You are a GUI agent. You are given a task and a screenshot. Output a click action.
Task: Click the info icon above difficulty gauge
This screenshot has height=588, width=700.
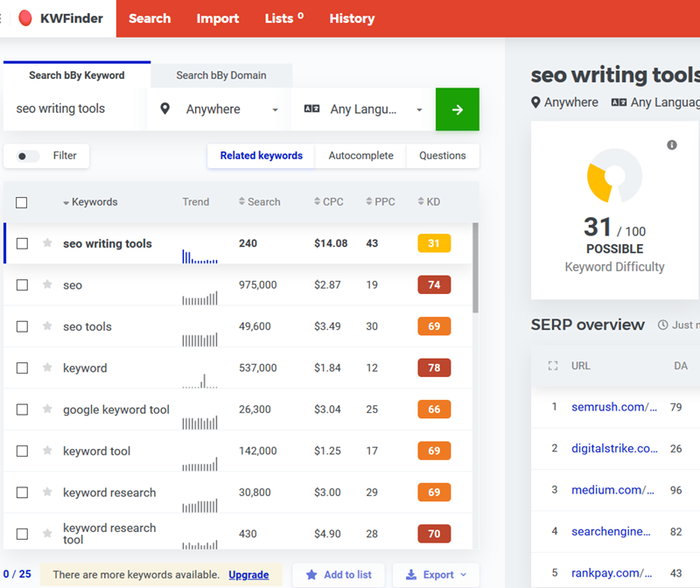tap(672, 145)
